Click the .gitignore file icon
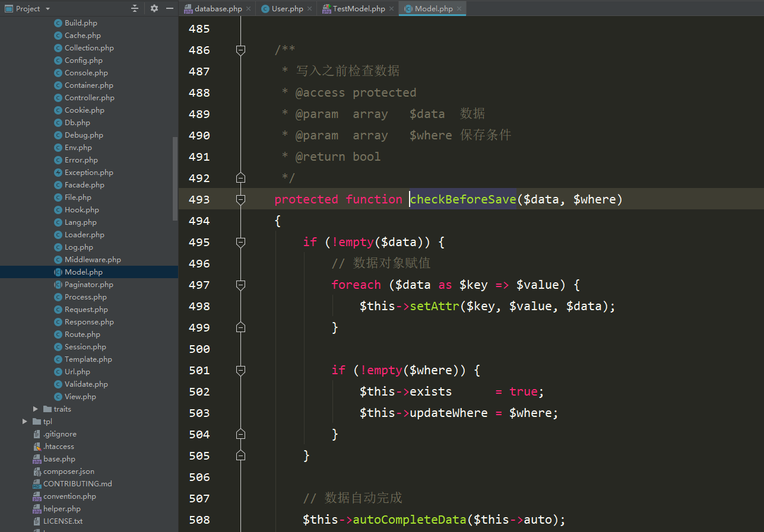 [37, 434]
